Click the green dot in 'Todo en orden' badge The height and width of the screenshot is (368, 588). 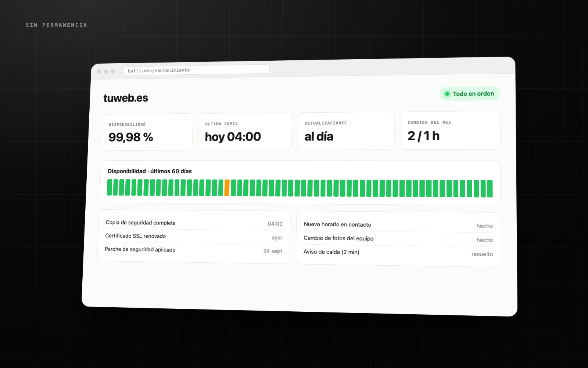(447, 94)
